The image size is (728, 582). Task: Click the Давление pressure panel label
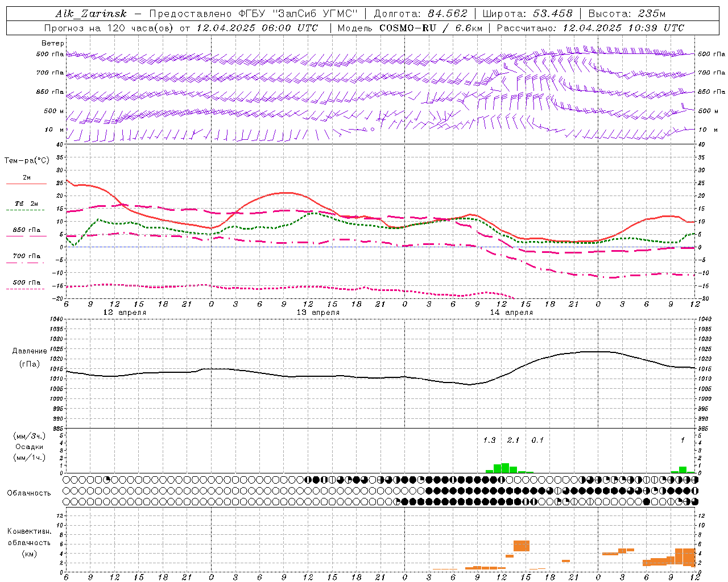click(28, 351)
